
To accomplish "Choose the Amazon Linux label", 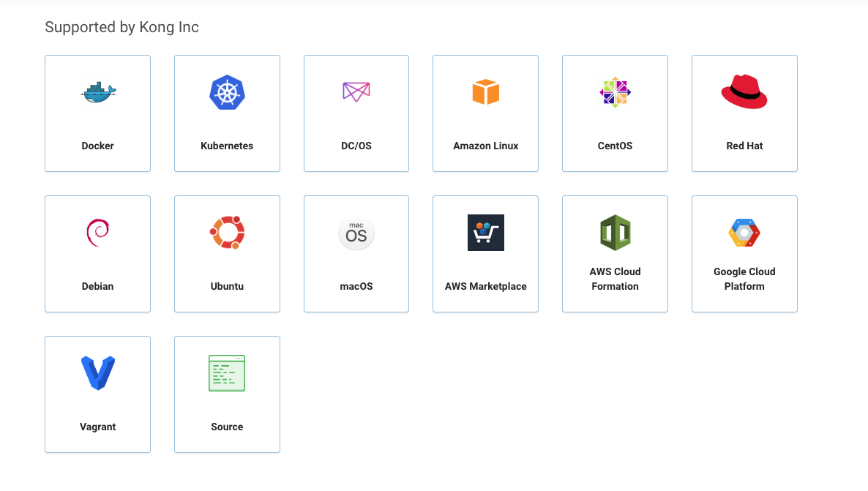I will coord(485,146).
